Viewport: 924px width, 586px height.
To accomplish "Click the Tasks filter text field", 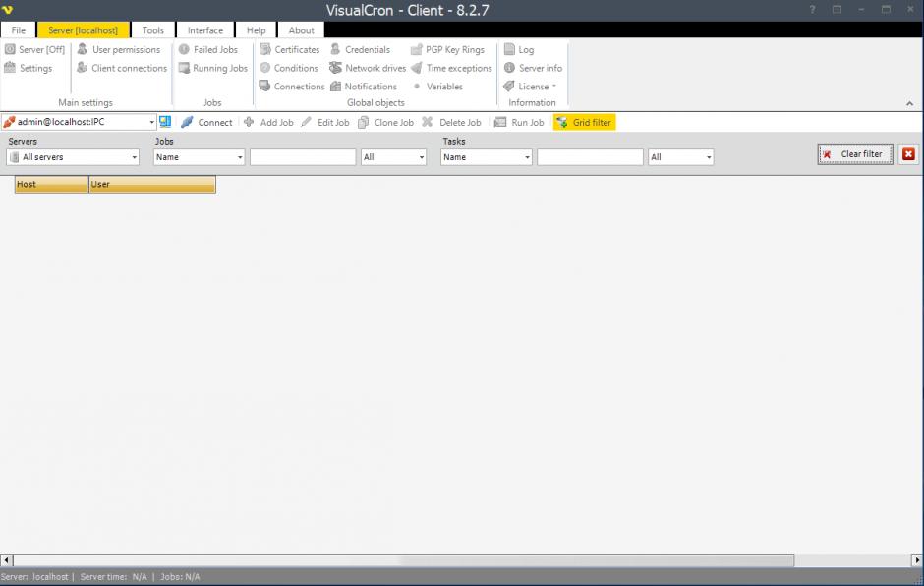I will click(x=590, y=157).
